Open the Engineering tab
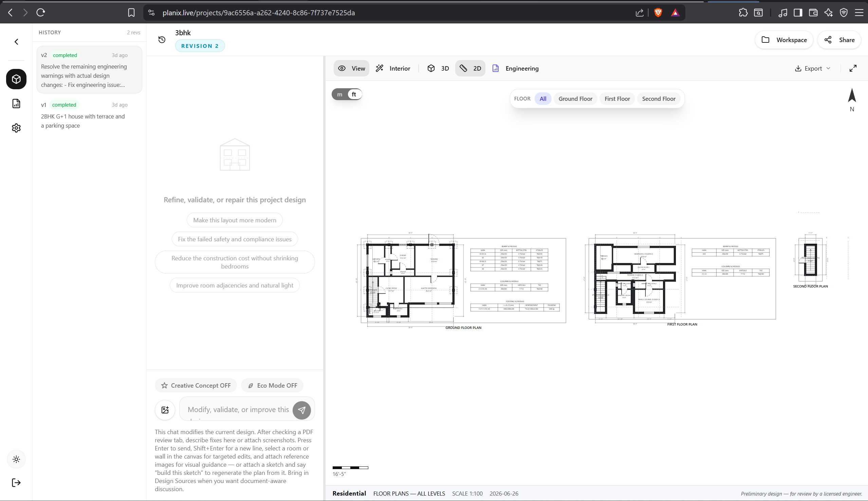 (515, 69)
